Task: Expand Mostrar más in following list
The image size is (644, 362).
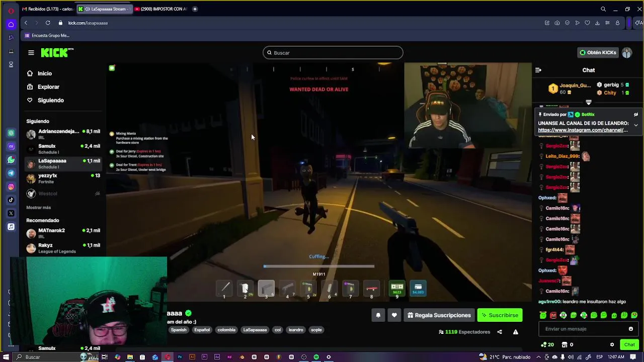Action: point(38,208)
